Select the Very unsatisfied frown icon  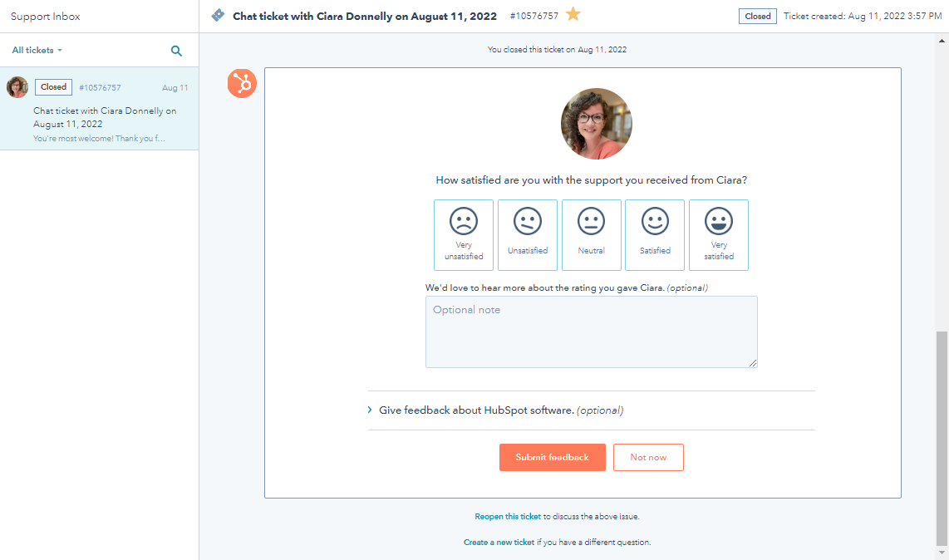click(464, 234)
